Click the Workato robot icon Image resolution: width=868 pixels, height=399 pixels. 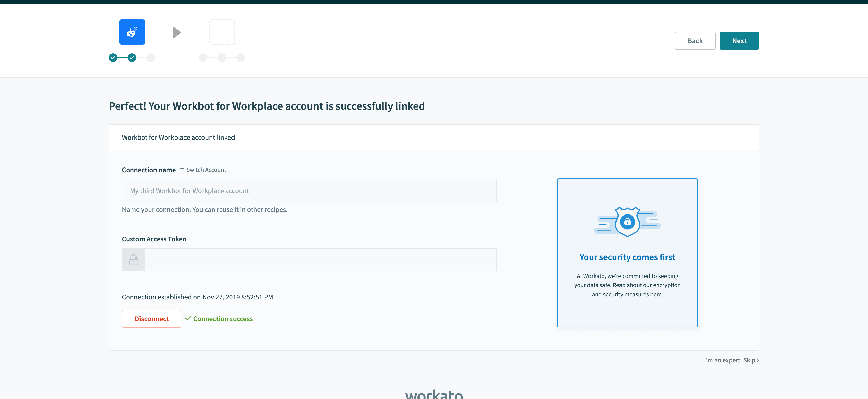132,32
